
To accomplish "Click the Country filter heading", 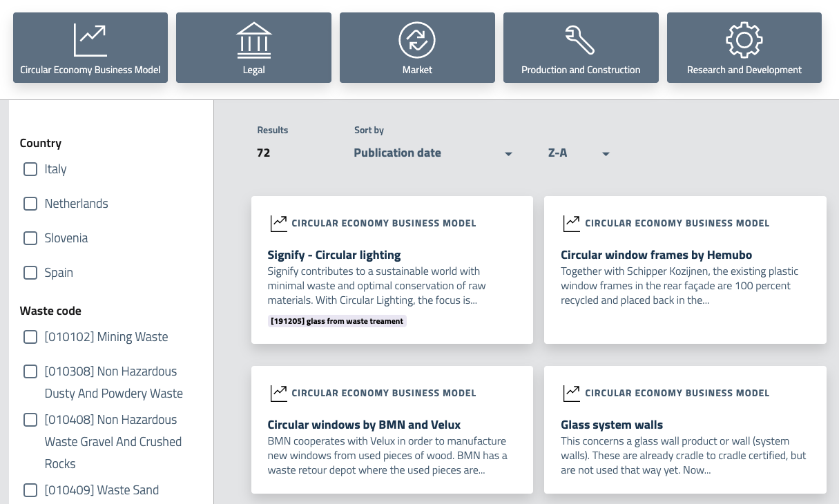I will pos(41,143).
